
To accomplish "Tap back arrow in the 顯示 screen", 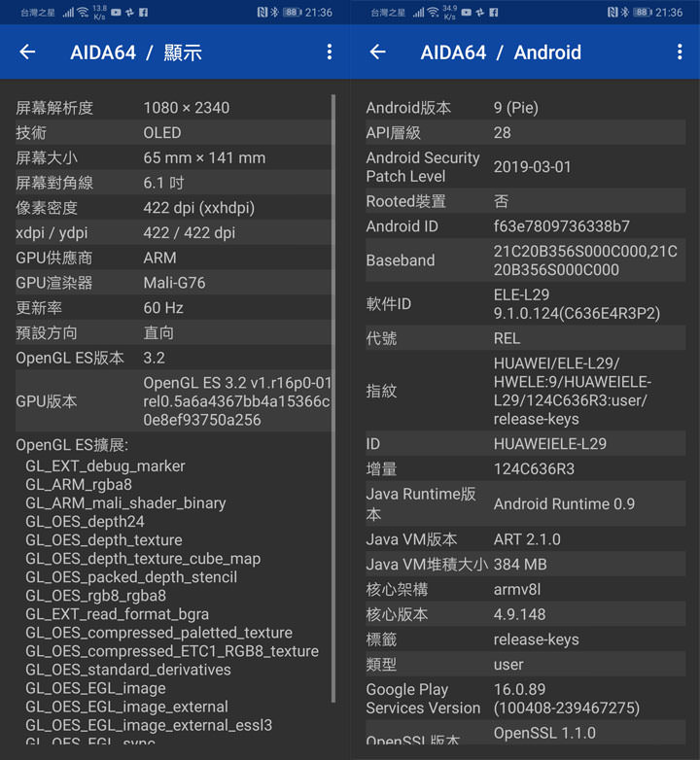I will point(27,52).
